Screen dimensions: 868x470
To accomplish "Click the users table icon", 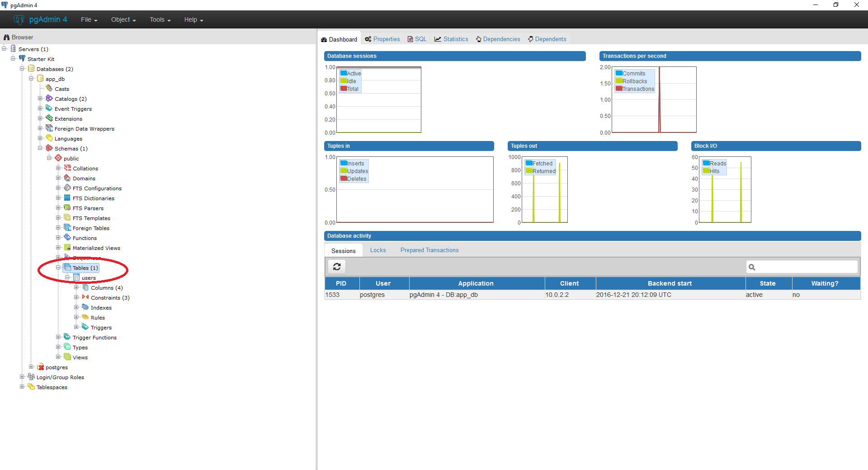I will pyautogui.click(x=76, y=277).
